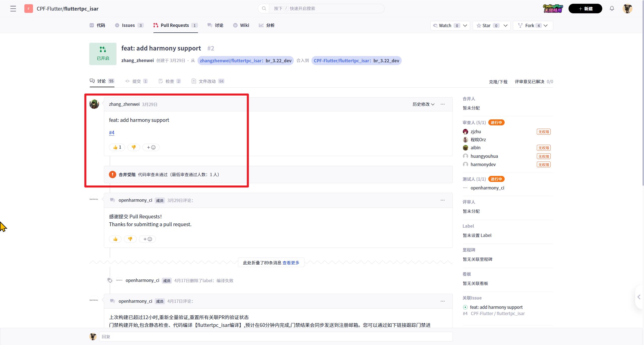The width and height of the screenshot is (644, 345).
Task: Open more options on zhang_zhenwei's comment
Action: click(x=442, y=104)
